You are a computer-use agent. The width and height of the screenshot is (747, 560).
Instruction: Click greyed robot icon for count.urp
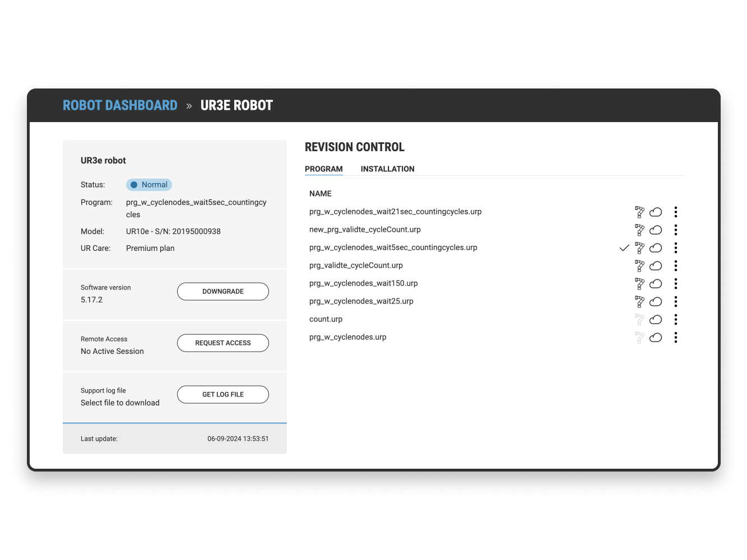639,319
